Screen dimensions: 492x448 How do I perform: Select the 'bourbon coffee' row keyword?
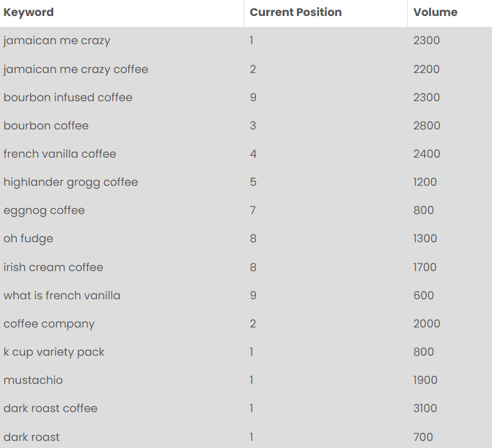(46, 126)
